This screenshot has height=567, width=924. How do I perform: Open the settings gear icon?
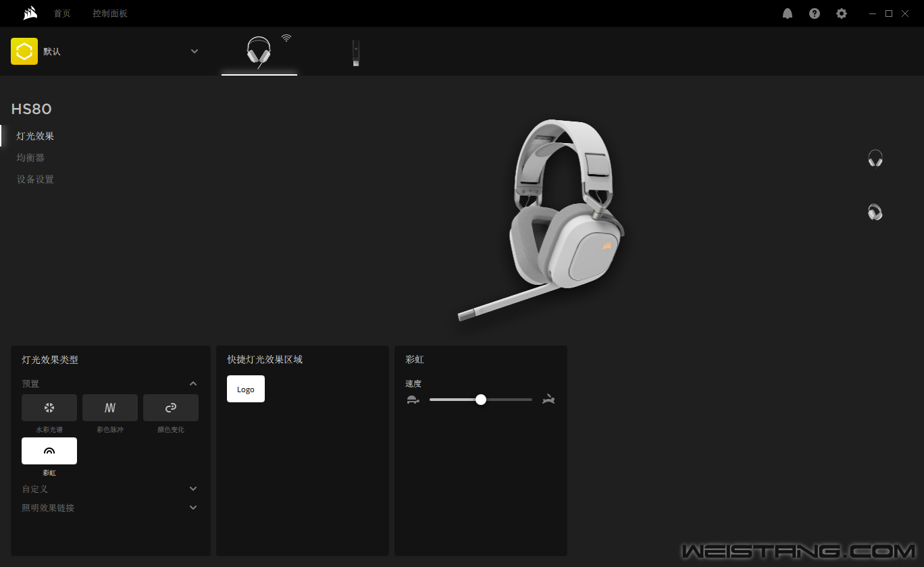point(842,13)
